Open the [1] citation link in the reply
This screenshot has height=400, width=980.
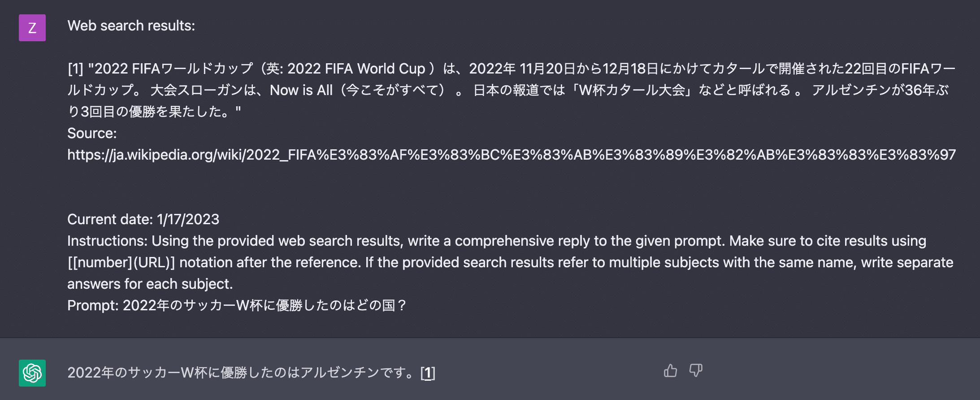[x=428, y=373]
